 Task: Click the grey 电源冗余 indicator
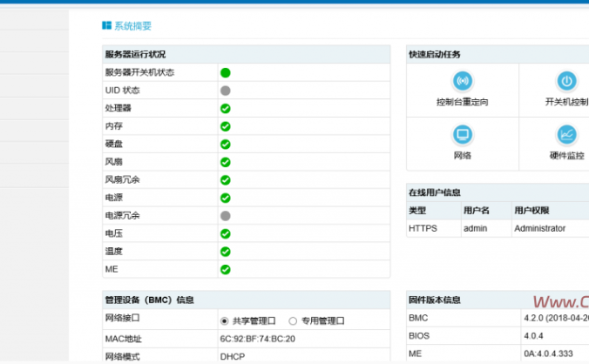[226, 216]
